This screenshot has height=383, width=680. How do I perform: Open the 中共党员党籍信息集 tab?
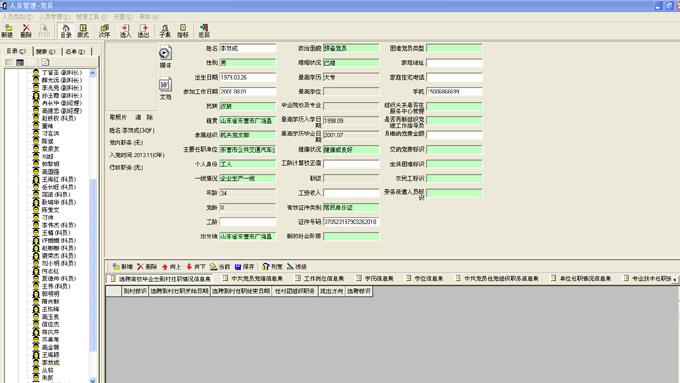pos(253,278)
